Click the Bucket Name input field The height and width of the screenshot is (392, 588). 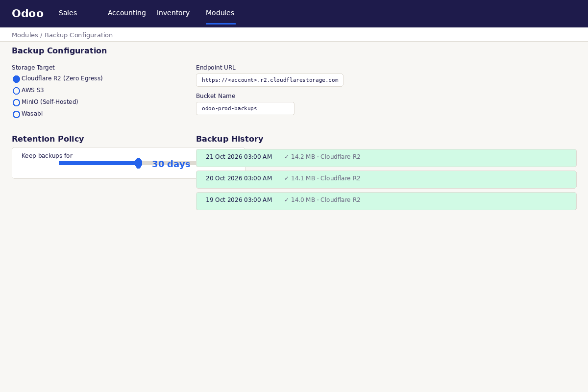pos(245,108)
